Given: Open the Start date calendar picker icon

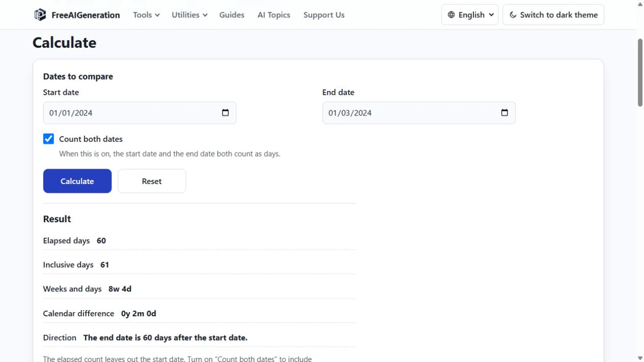Looking at the screenshot, I should tap(225, 113).
